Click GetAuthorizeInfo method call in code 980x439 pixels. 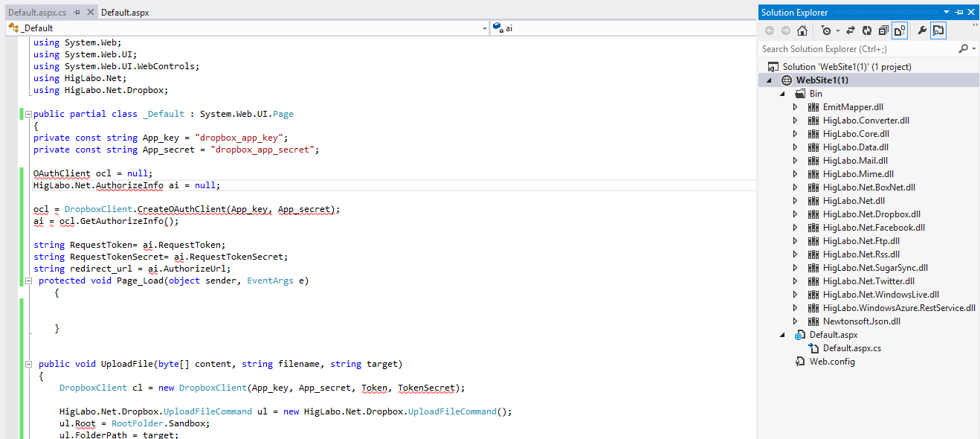(x=121, y=221)
